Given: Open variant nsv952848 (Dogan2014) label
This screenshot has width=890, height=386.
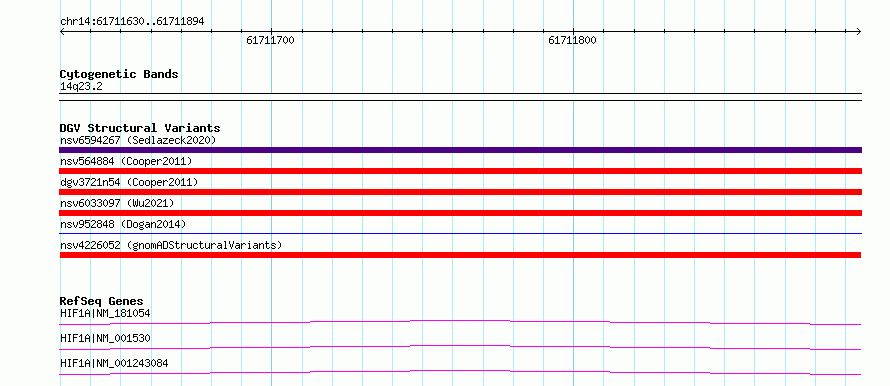Looking at the screenshot, I should (123, 224).
